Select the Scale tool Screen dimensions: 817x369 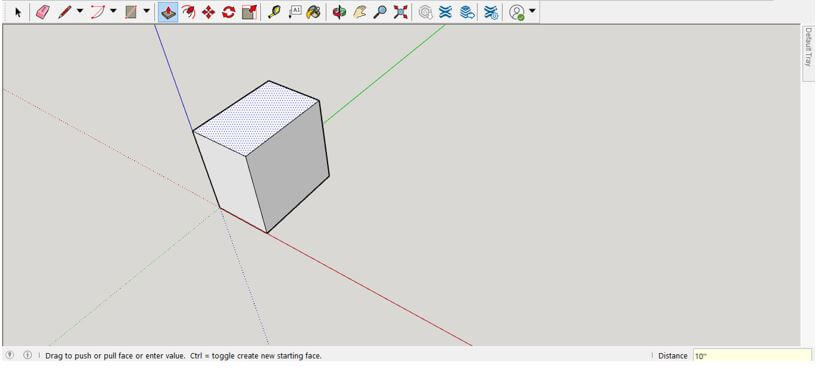[x=250, y=13]
